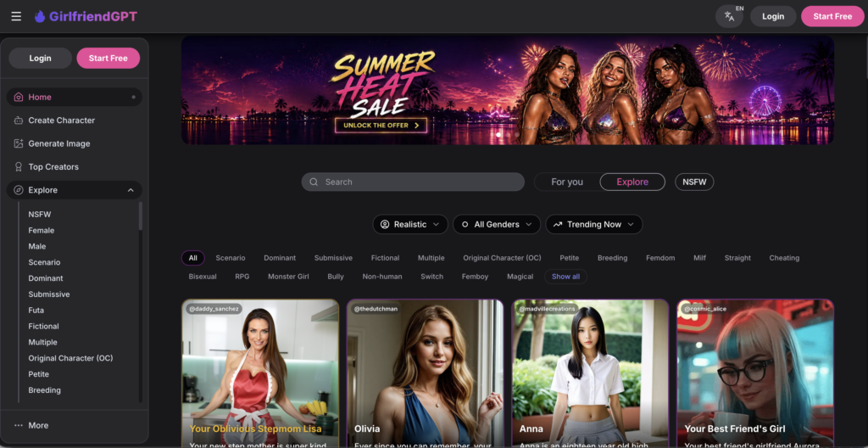Open the language translate EN icon
The width and height of the screenshot is (868, 448).
730,17
